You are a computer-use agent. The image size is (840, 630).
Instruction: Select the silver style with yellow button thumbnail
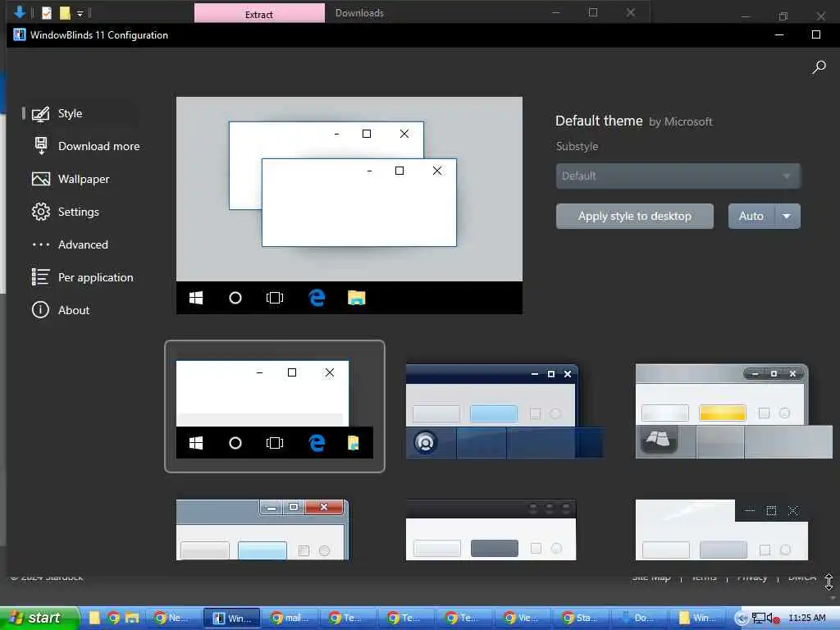[733, 412]
